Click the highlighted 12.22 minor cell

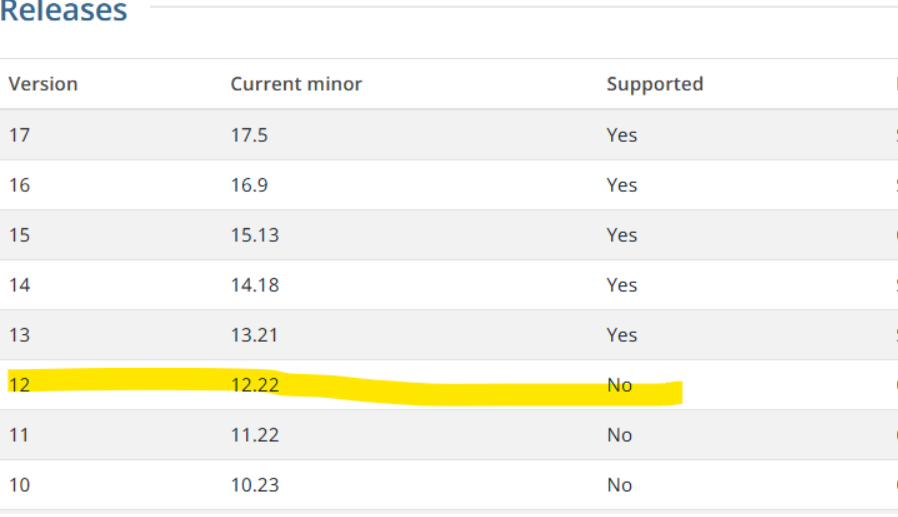pyautogui.click(x=254, y=385)
